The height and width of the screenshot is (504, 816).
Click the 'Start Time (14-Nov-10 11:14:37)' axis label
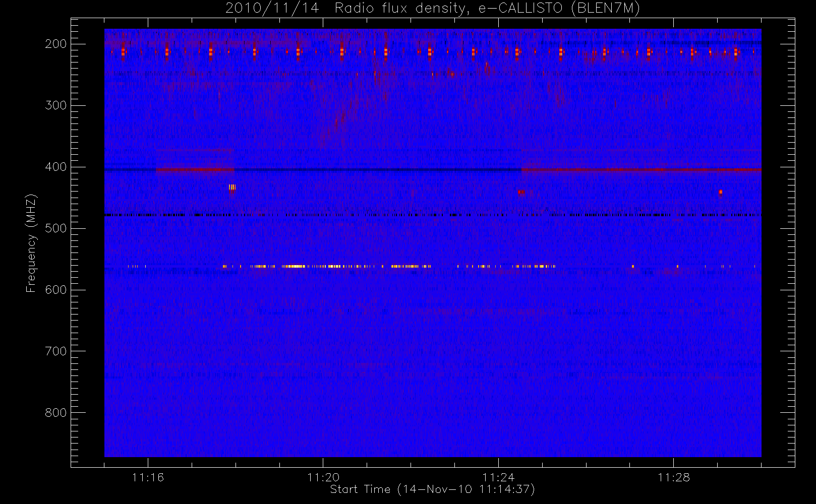(432, 489)
